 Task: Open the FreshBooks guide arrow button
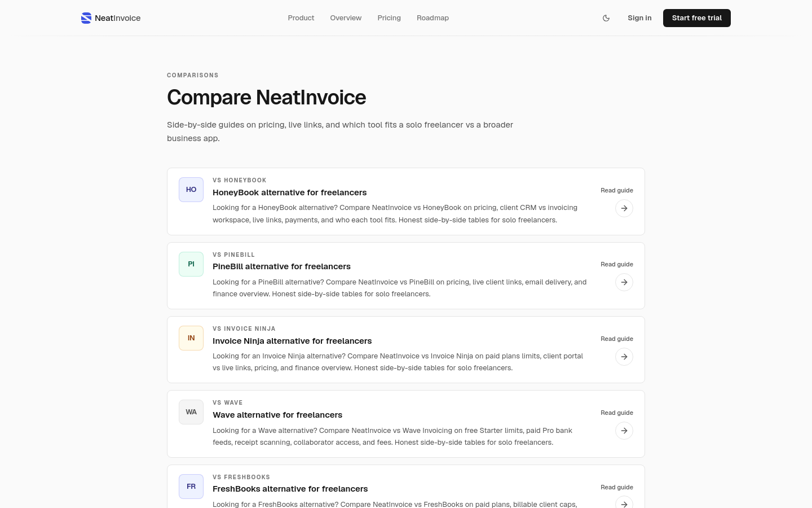tap(624, 502)
